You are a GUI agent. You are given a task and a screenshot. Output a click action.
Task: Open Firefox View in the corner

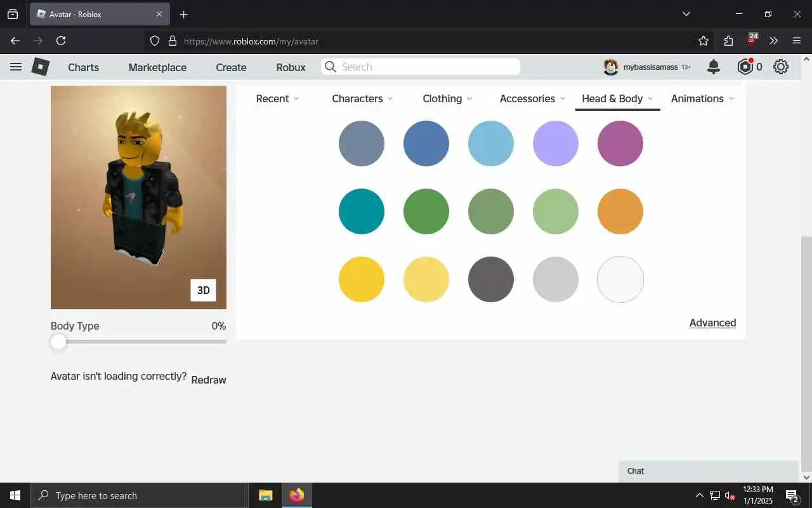coord(13,14)
